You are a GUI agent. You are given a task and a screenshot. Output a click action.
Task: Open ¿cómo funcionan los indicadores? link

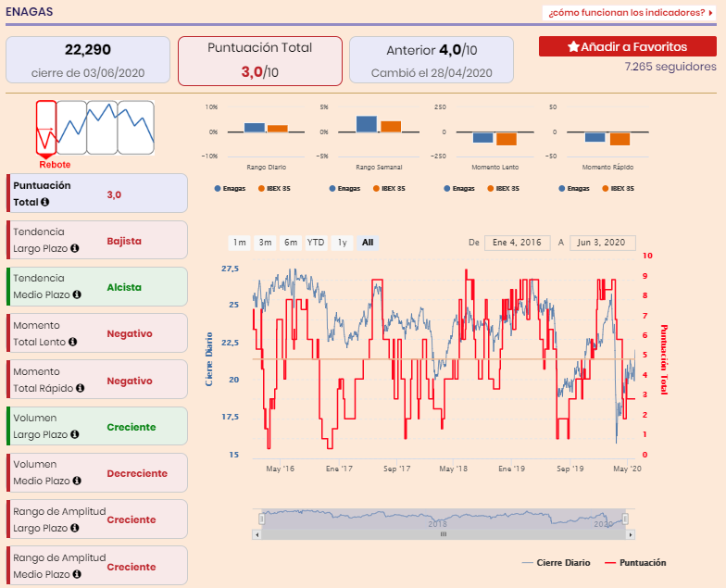pyautogui.click(x=630, y=13)
